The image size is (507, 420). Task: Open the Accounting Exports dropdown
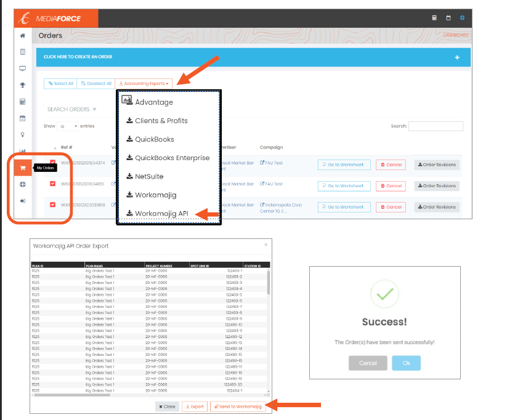(x=144, y=83)
